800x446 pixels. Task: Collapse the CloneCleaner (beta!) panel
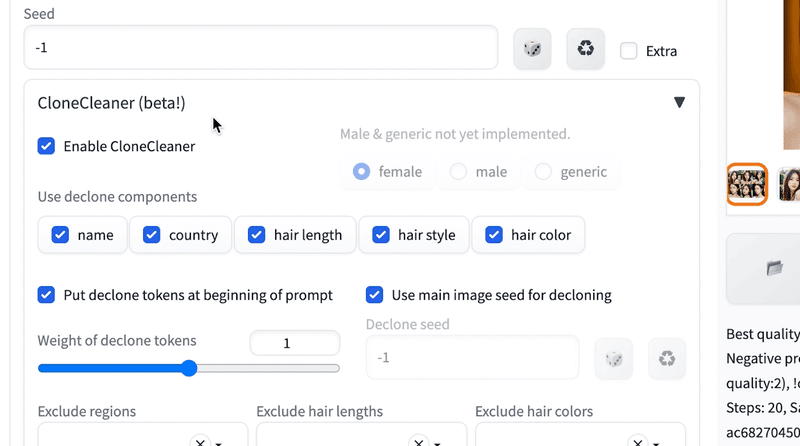(x=680, y=102)
